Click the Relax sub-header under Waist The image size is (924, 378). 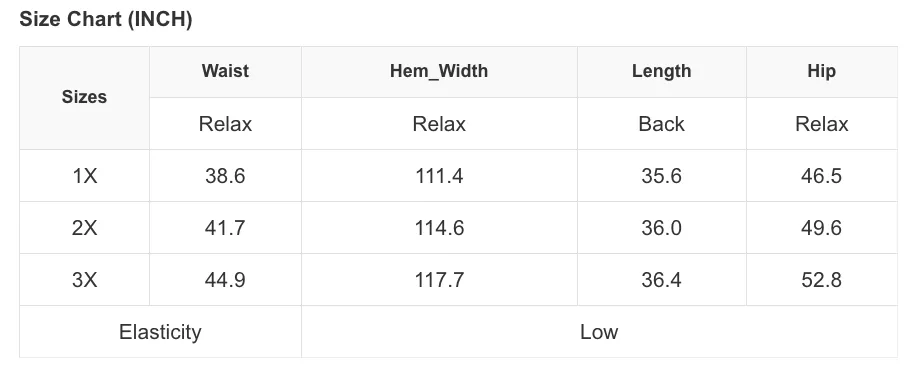pos(225,124)
